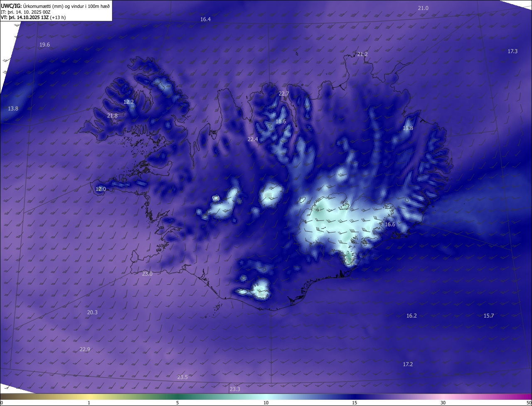532x406 pixels.
Task: Select the 16.4 wind value label
Action: (205, 20)
